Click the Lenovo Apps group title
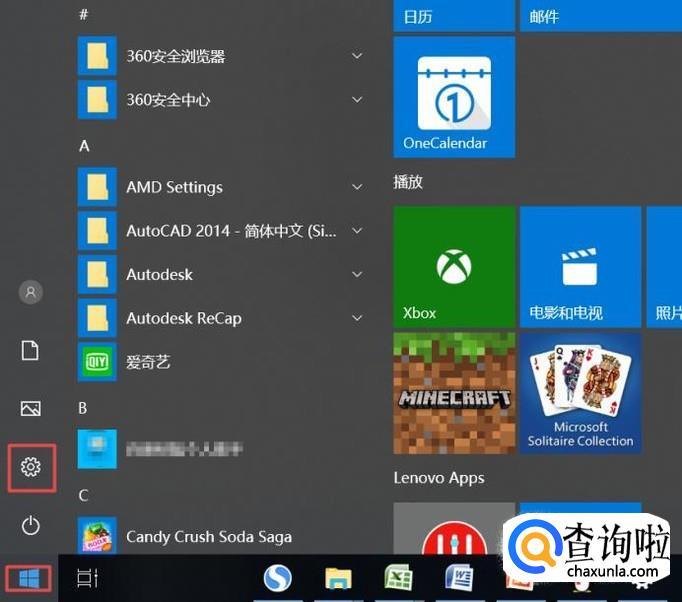The image size is (682, 602). (439, 478)
